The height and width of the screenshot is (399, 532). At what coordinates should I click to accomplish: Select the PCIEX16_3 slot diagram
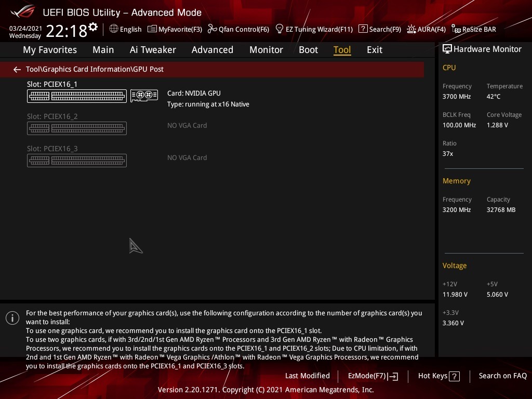[77, 161]
